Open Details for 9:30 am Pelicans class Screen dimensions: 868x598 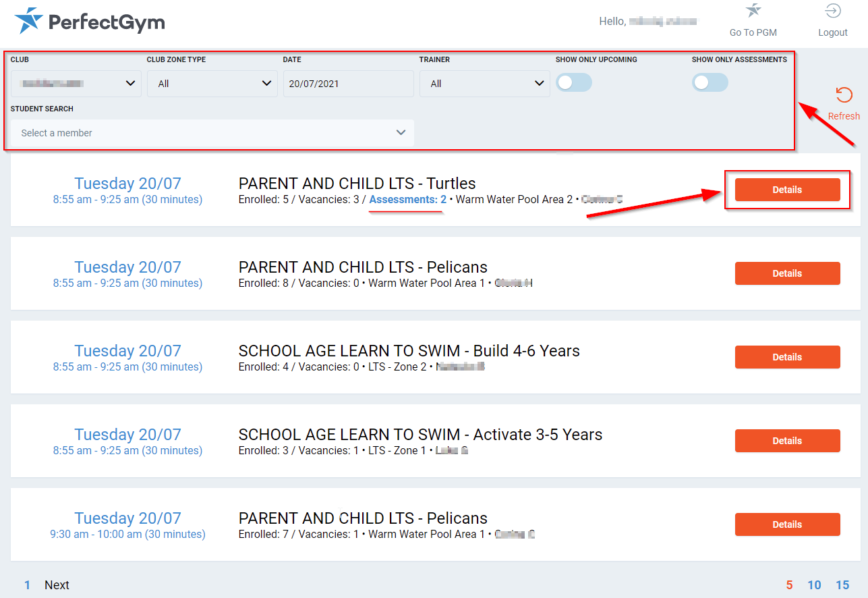coord(787,524)
